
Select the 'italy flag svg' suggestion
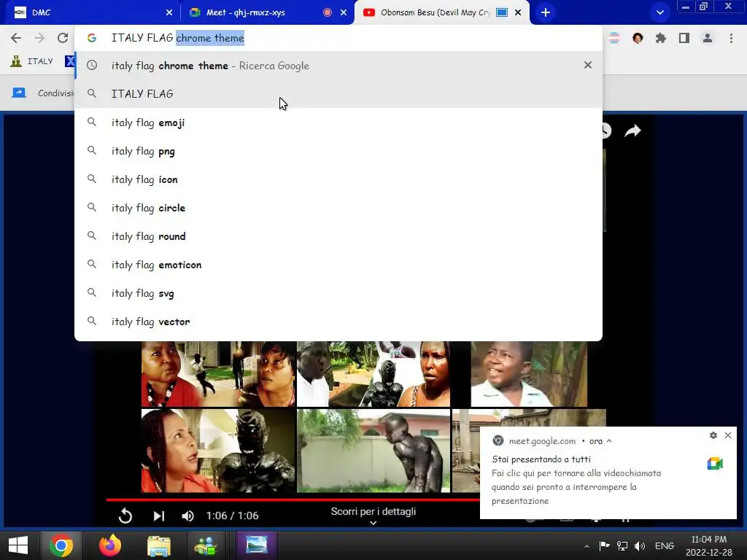tap(338, 293)
